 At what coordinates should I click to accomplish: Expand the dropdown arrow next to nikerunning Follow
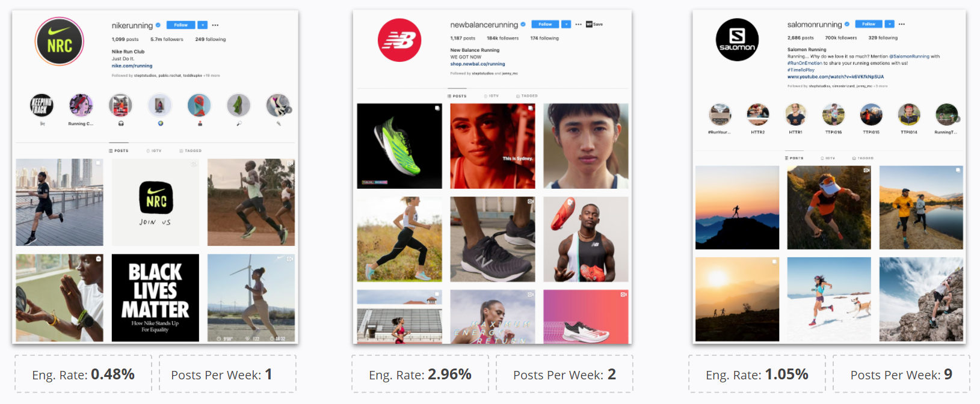click(203, 25)
